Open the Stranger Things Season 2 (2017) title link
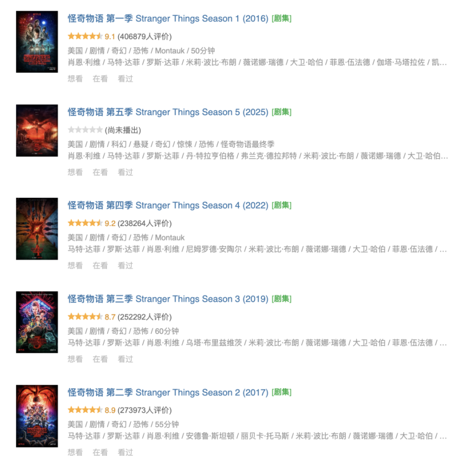The width and height of the screenshot is (476, 456). (168, 392)
